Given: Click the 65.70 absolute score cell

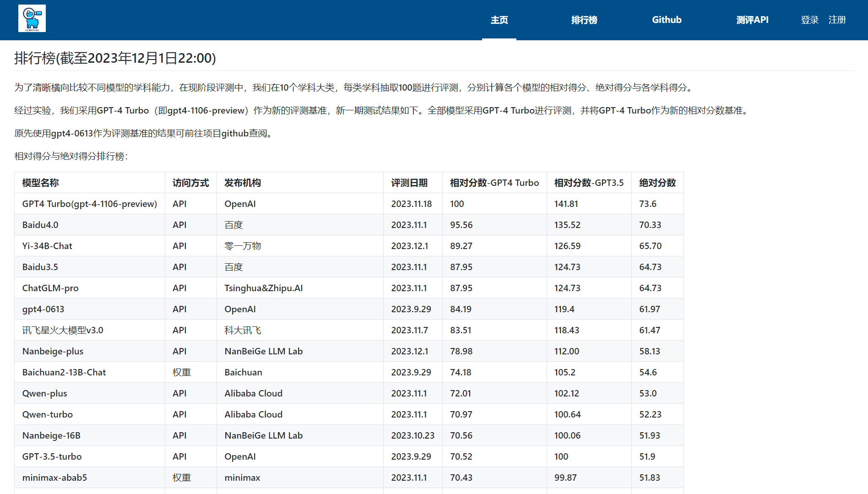Looking at the screenshot, I should click(657, 246).
